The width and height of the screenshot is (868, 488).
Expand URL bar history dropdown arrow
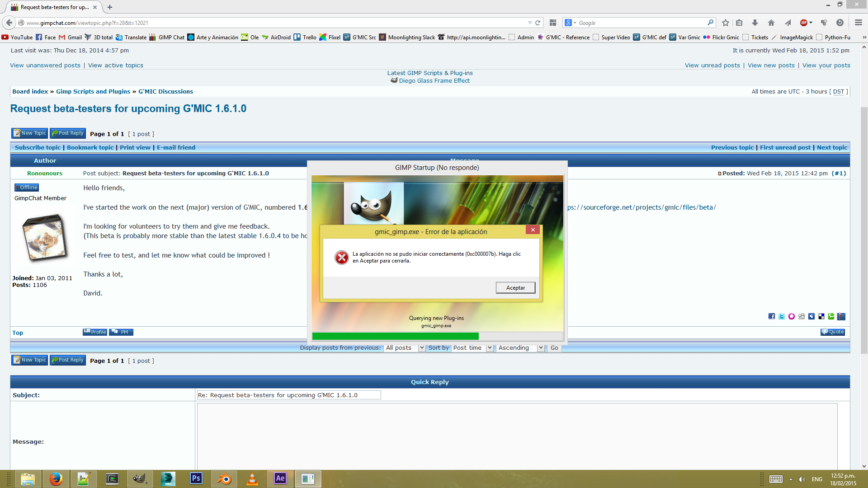tap(530, 23)
